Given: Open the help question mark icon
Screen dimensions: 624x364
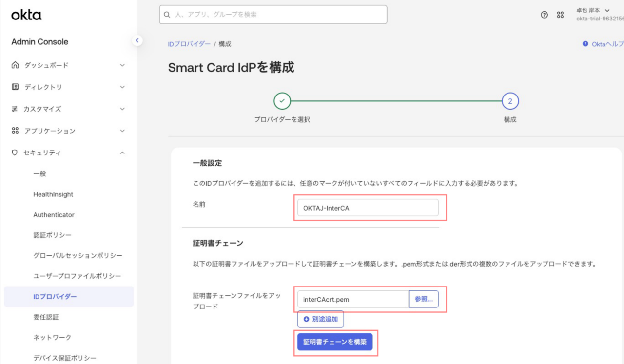Looking at the screenshot, I should coord(544,15).
